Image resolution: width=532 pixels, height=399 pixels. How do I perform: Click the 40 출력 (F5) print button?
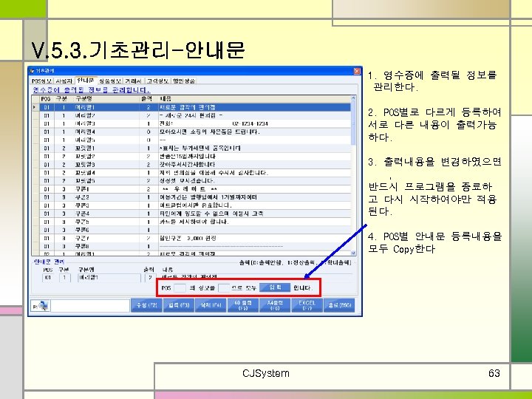pos(242,305)
